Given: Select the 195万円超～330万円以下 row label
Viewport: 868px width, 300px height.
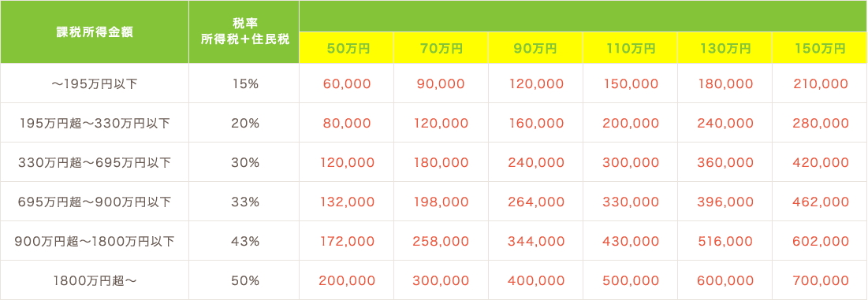Looking at the screenshot, I should (95, 123).
